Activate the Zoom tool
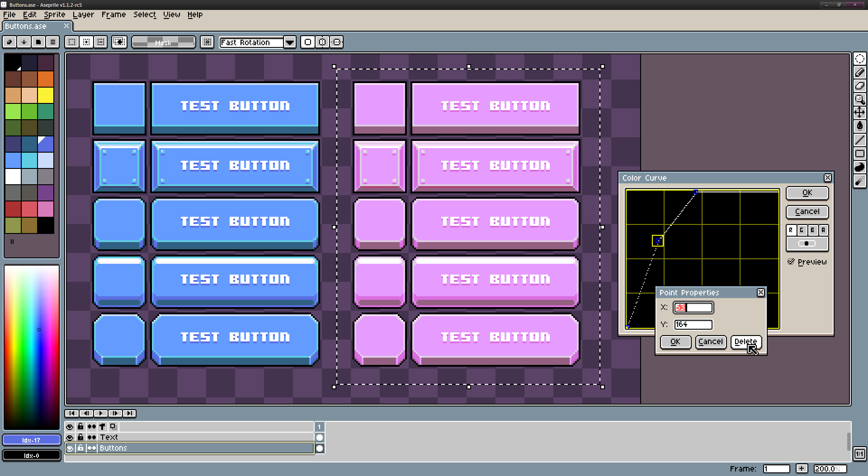Viewport: 868px width, 476px height. pyautogui.click(x=860, y=100)
